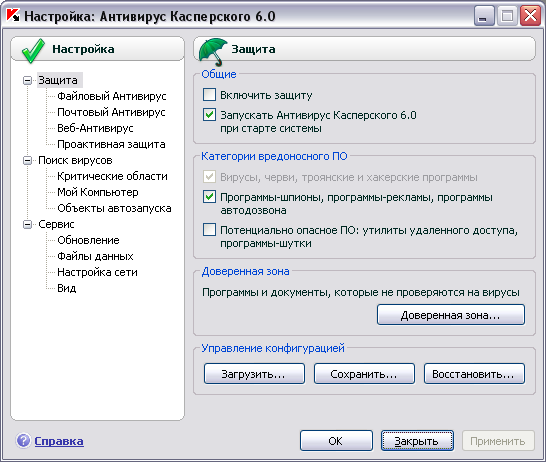Screen dimensions: 546x462
Task: Click the Восстановить... button
Action: pyautogui.click(x=474, y=374)
